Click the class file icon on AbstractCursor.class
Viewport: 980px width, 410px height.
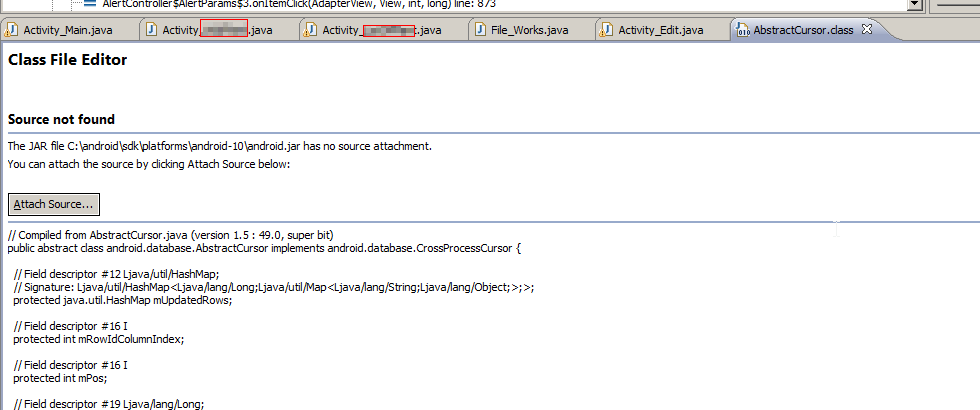click(x=743, y=30)
